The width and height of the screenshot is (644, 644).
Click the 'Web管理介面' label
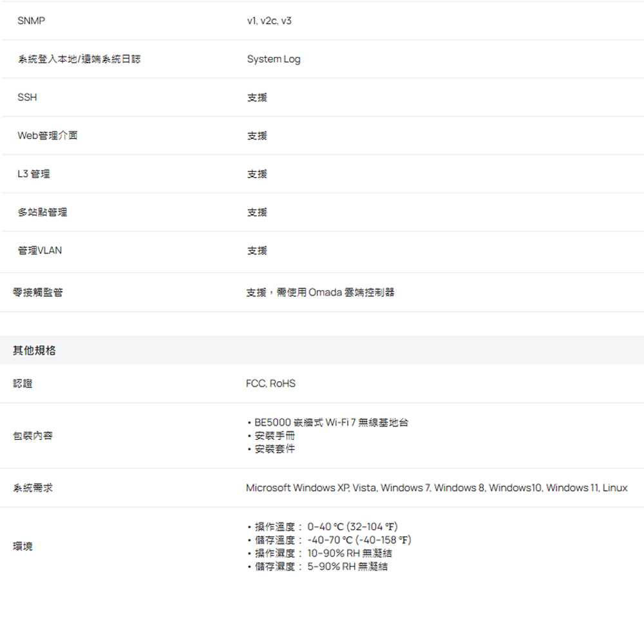coord(48,136)
